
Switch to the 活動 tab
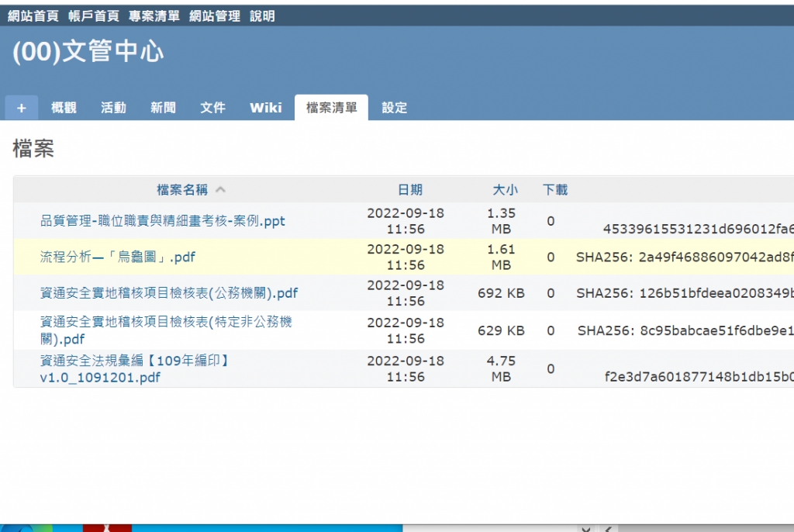pyautogui.click(x=113, y=108)
